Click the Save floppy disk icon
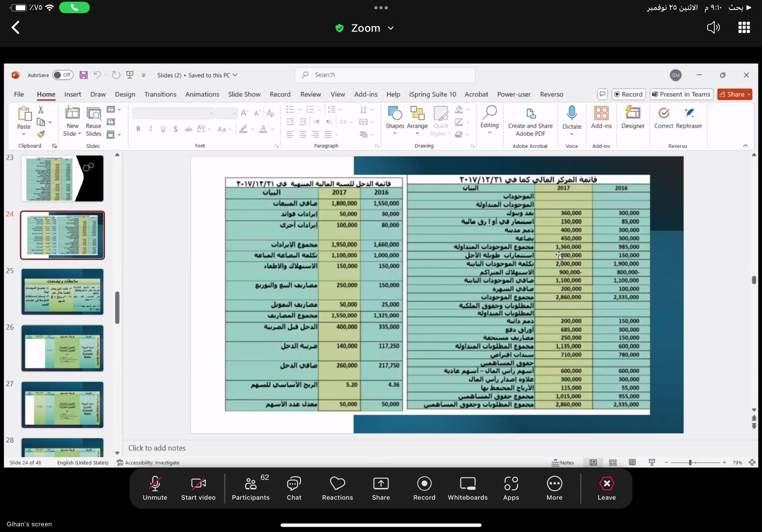Screen dimensions: 762x532 [x=83, y=75]
